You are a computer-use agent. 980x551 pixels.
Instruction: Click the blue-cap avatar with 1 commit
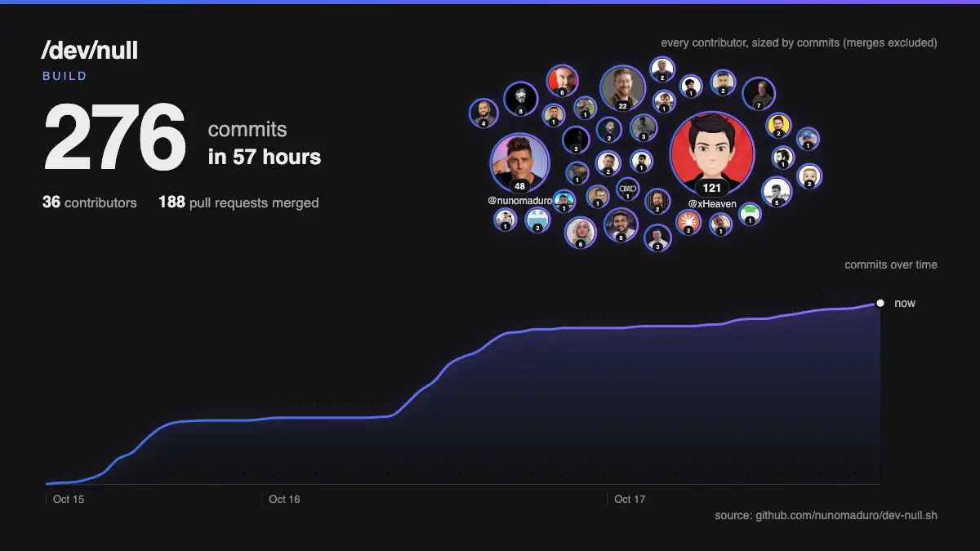click(x=808, y=138)
